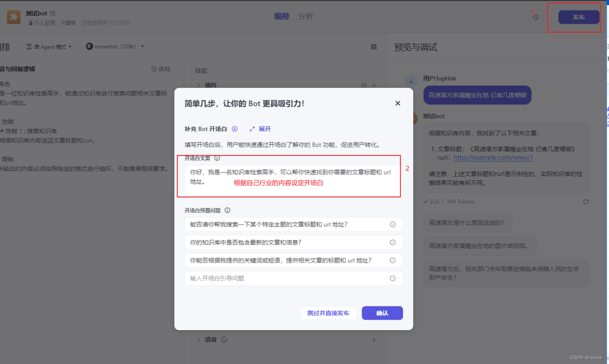Image resolution: width=609 pixels, height=364 pixels.
Task: Confirm with the 确认 button
Action: 382,313
